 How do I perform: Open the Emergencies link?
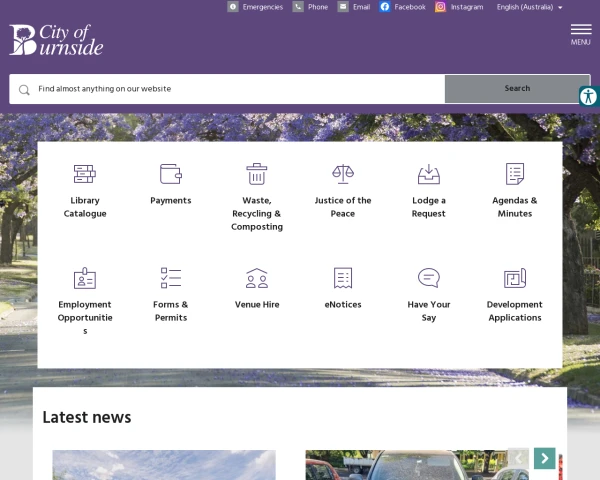pos(255,7)
